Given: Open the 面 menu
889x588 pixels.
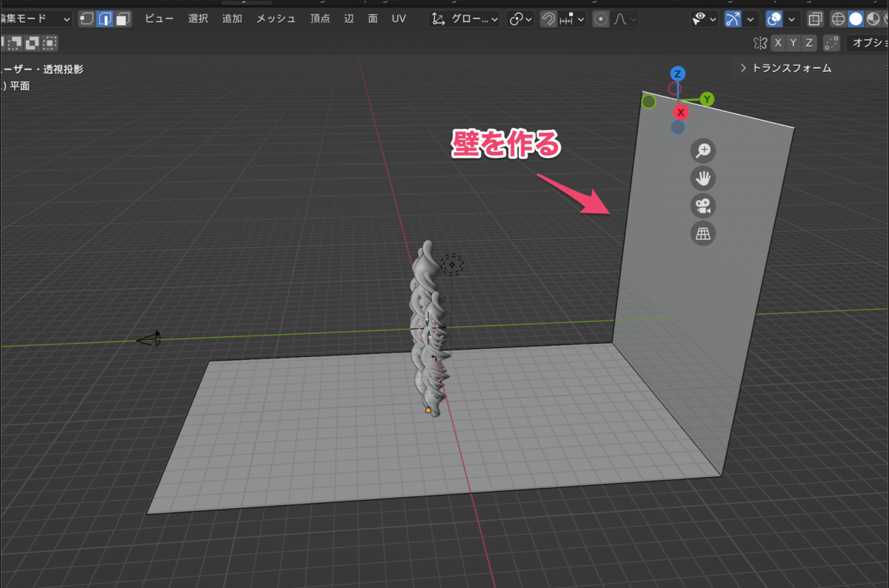Looking at the screenshot, I should point(373,19).
